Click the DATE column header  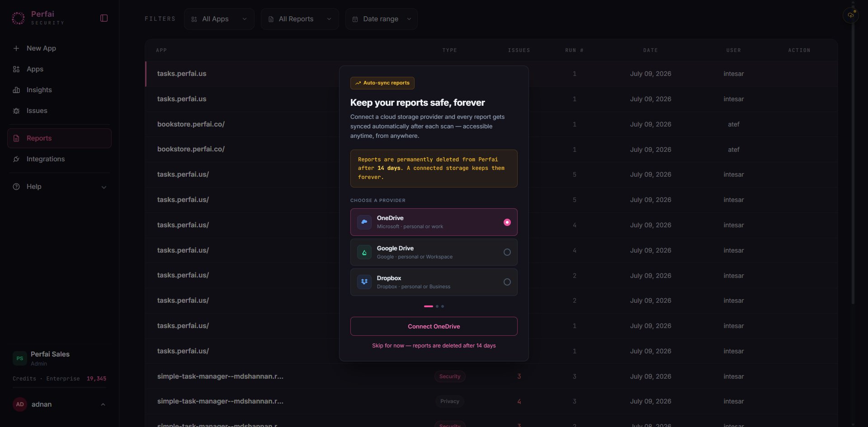(x=651, y=50)
